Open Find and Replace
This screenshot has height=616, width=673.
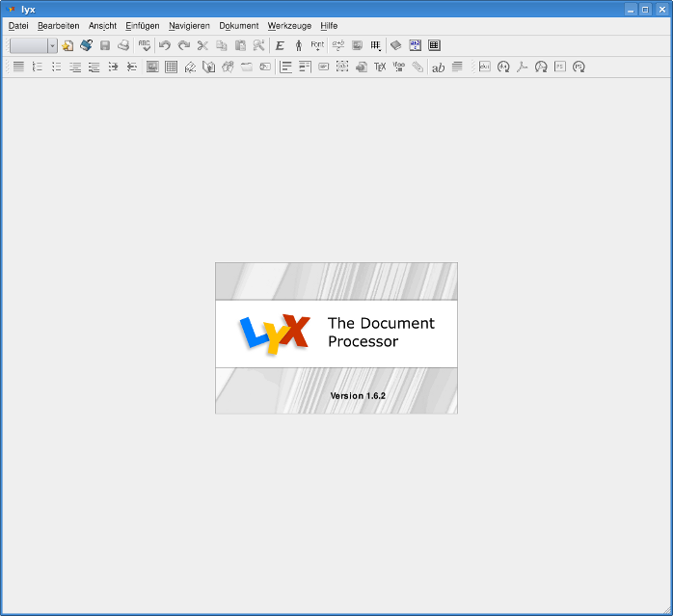[258, 45]
